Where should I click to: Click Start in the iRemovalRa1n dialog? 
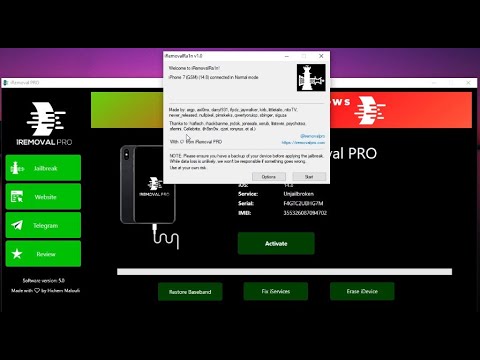pos(309,177)
